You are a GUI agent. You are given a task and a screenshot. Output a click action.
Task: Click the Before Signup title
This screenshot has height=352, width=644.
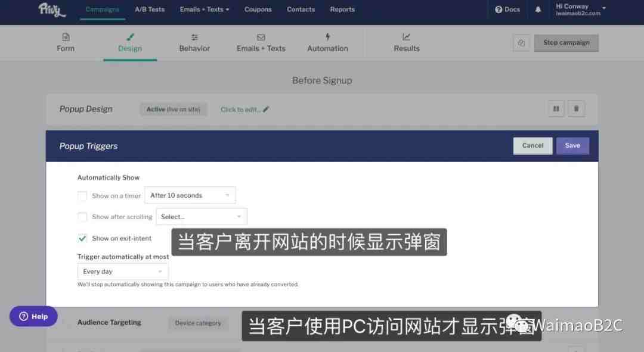(x=322, y=80)
